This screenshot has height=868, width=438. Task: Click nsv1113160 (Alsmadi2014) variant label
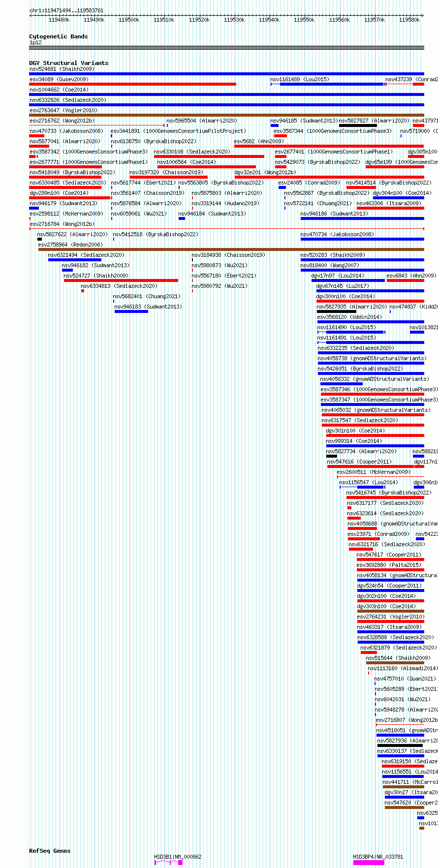point(403,668)
